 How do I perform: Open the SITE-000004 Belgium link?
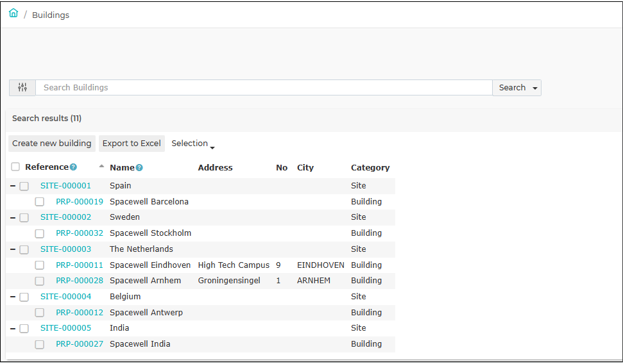pos(65,297)
